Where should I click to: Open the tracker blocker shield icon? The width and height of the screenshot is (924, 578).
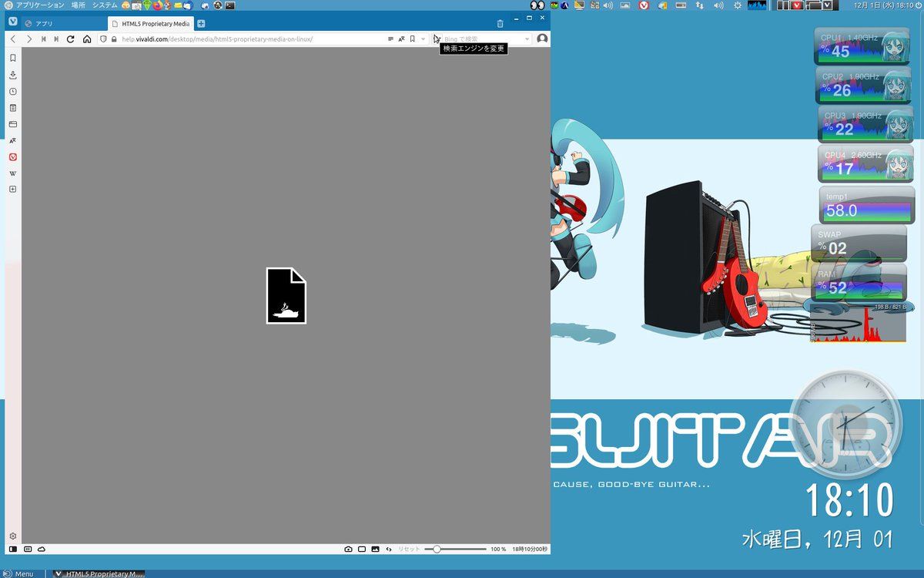[x=104, y=39]
